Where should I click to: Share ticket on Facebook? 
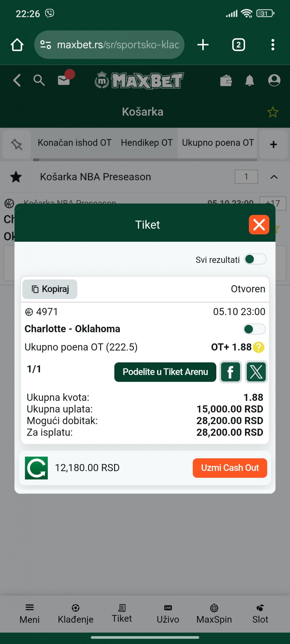[x=230, y=372]
